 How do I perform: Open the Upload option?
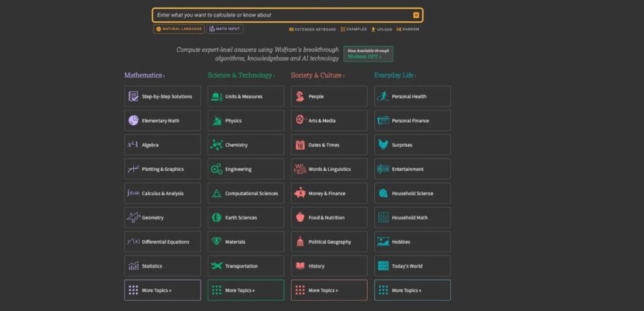click(x=382, y=30)
